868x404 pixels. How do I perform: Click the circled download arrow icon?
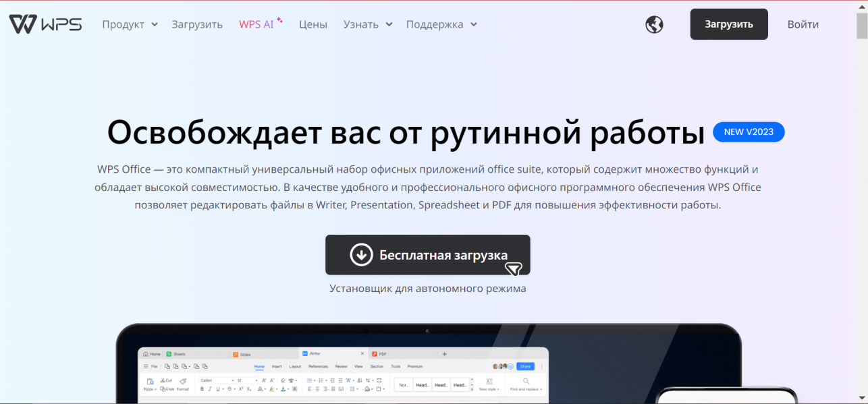pos(361,255)
